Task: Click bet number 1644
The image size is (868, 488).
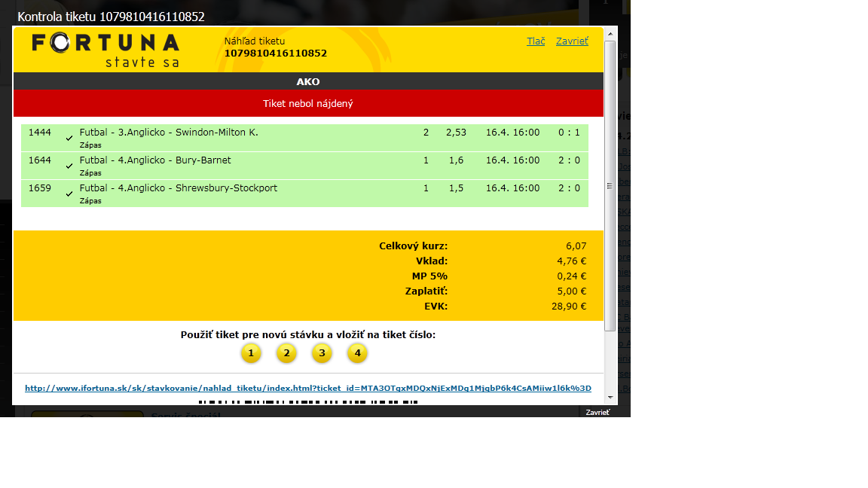Action: click(x=40, y=160)
